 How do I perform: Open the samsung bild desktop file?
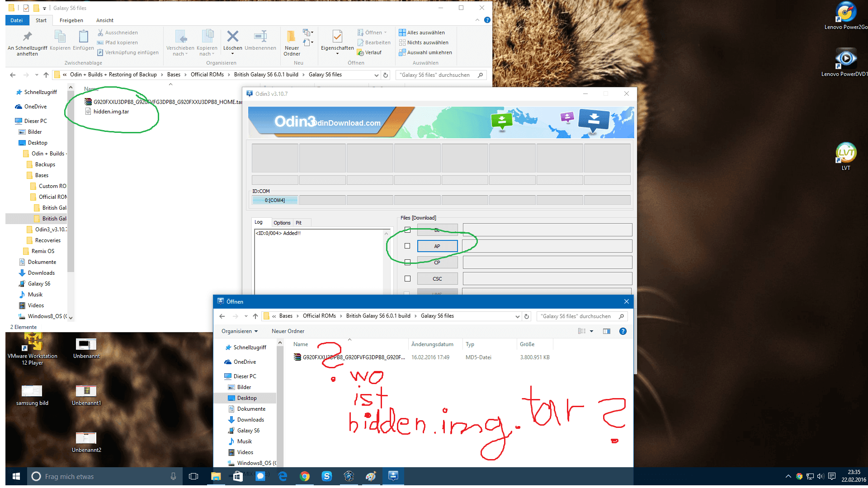pyautogui.click(x=32, y=395)
